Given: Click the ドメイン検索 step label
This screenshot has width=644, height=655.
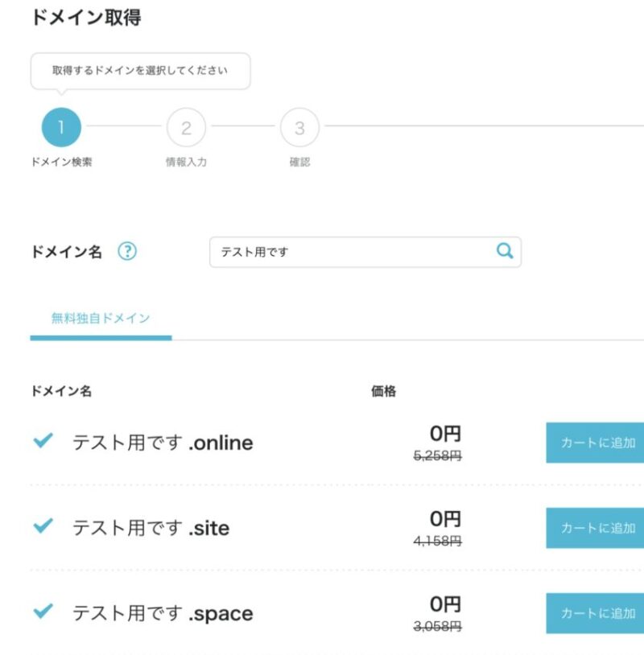Looking at the screenshot, I should [61, 162].
